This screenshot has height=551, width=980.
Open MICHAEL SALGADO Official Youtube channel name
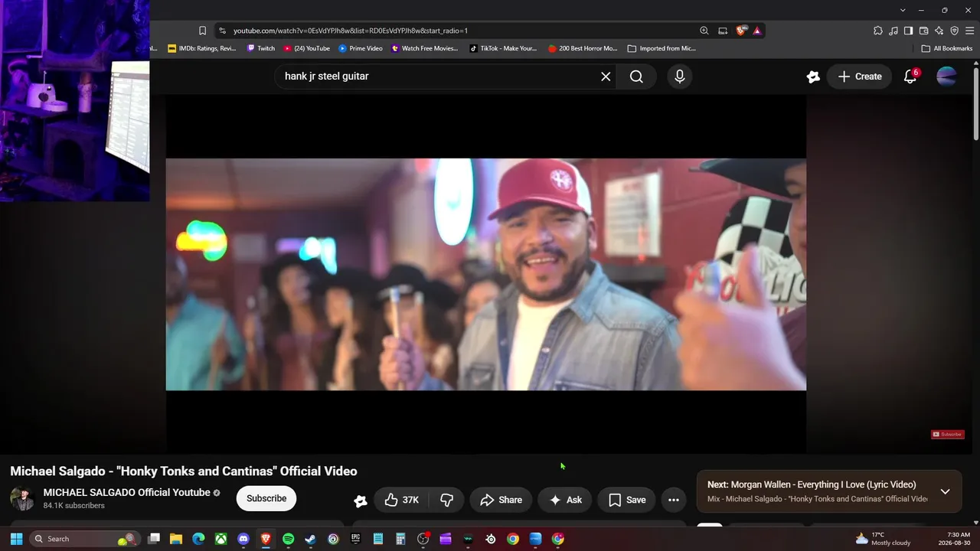pyautogui.click(x=126, y=492)
